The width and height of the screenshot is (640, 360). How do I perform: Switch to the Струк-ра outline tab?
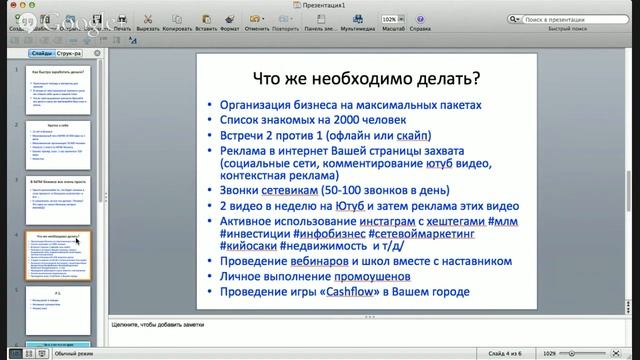pos(69,53)
